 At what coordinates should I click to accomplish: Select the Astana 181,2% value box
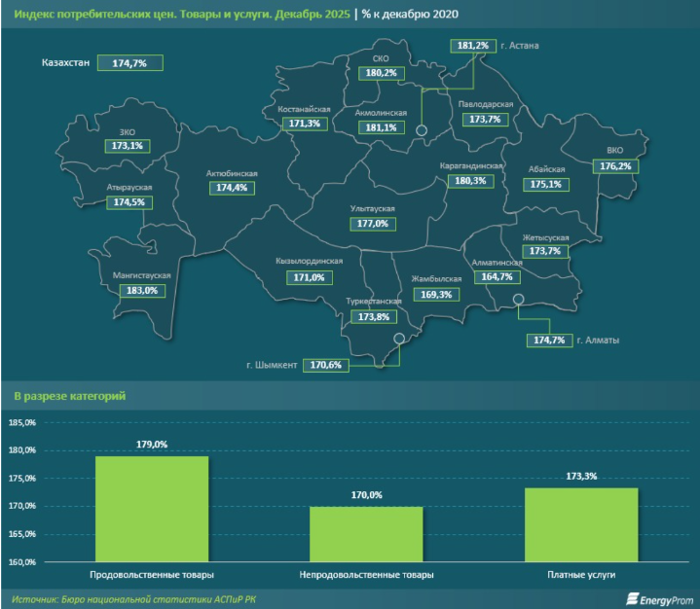coord(472,45)
